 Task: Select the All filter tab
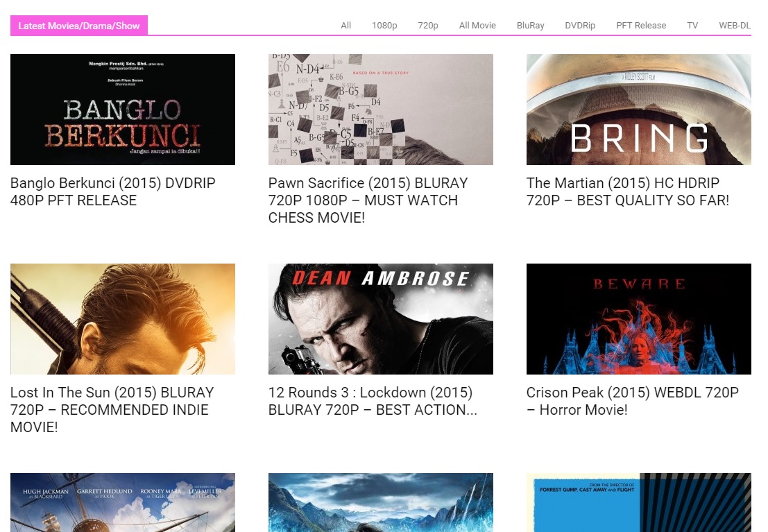point(345,26)
